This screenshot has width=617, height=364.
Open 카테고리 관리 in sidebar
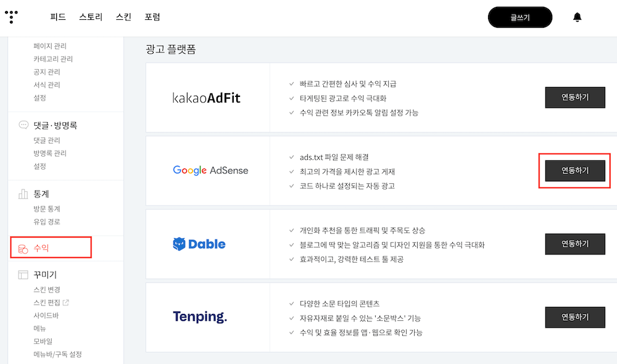tap(53, 59)
